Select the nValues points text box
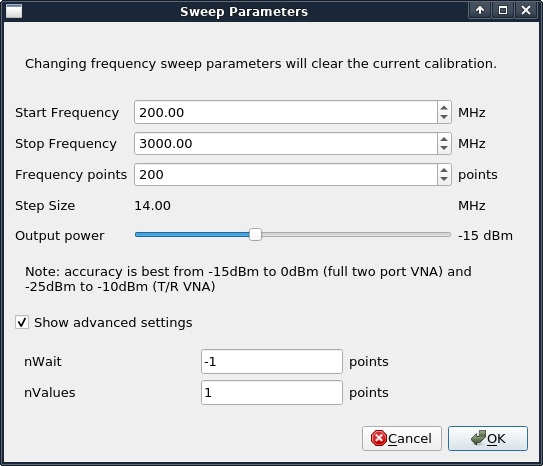The width and height of the screenshot is (543, 466). (x=272, y=393)
